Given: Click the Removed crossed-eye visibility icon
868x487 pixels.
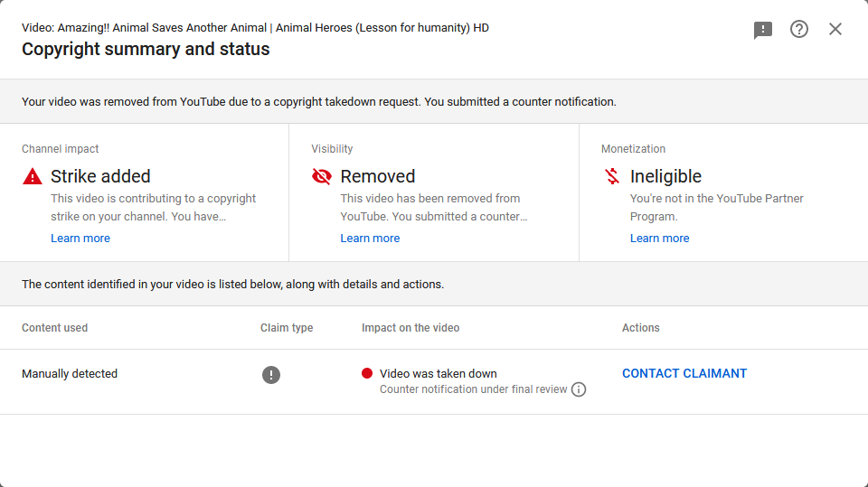Looking at the screenshot, I should coord(322,176).
